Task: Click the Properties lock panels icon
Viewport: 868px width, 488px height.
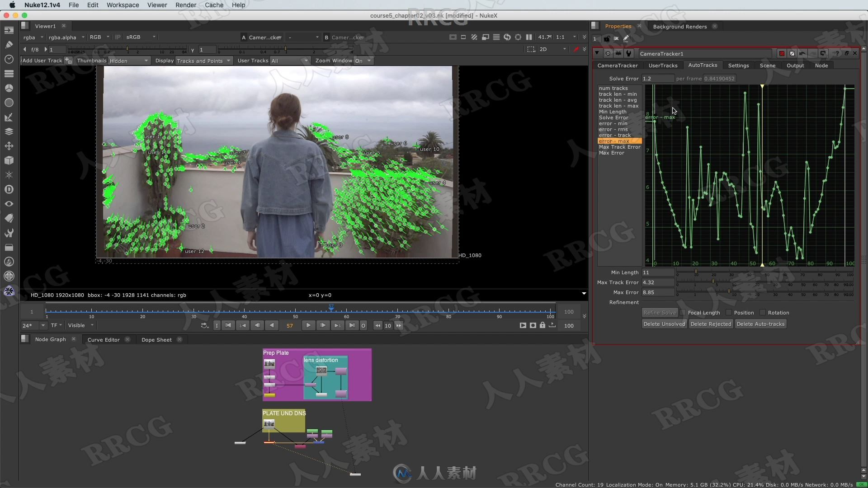Action: click(607, 38)
